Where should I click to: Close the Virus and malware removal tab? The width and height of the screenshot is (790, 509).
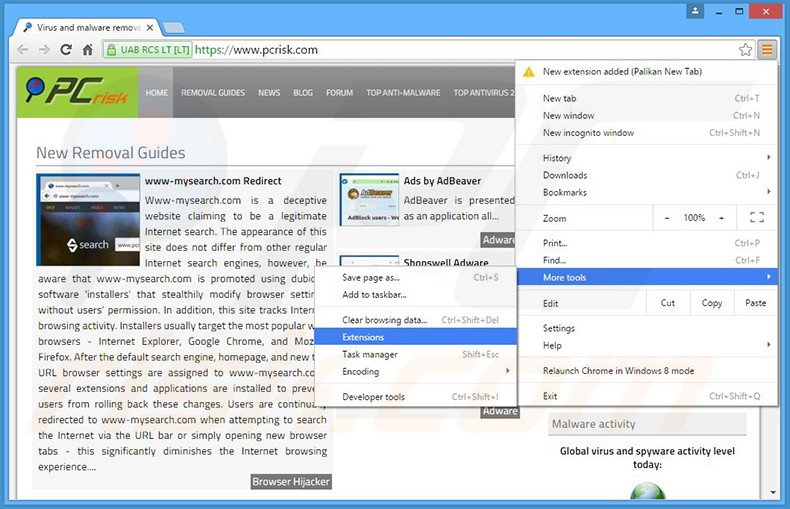tap(150, 28)
